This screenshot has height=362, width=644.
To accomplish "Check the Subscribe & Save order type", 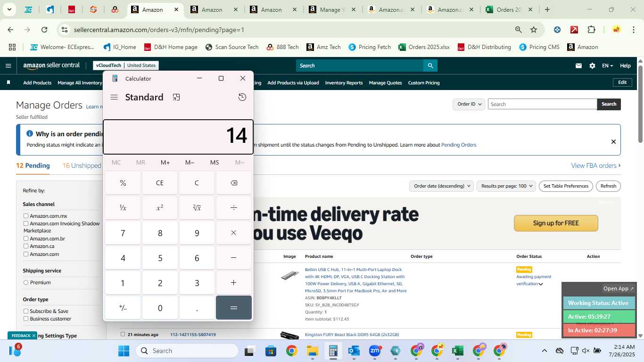I will (x=26, y=311).
